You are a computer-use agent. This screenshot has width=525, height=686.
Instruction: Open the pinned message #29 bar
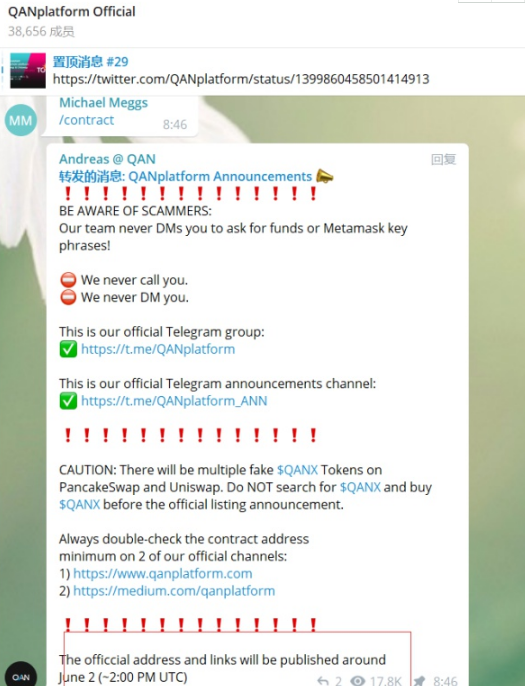pos(262,70)
